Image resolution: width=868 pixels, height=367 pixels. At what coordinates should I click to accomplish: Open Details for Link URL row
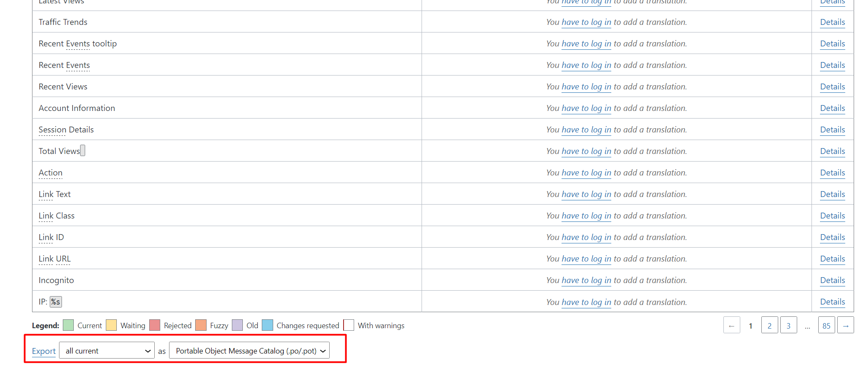832,259
